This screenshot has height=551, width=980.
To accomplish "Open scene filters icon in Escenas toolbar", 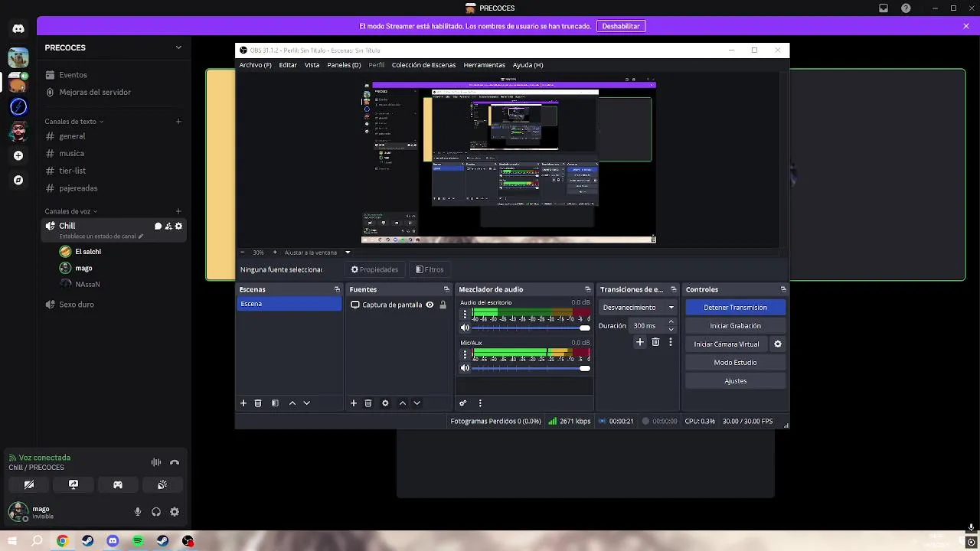I will coord(275,403).
